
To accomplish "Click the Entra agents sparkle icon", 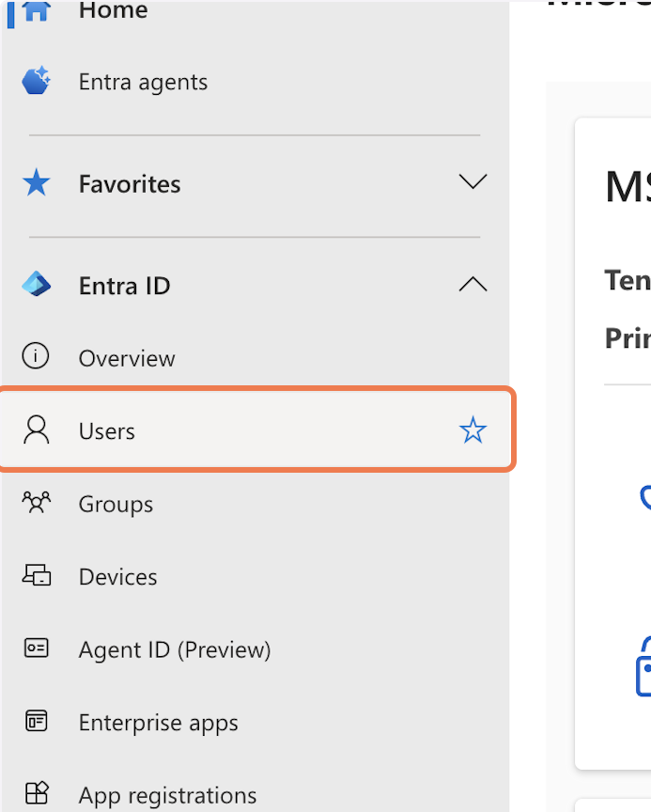I will point(36,82).
